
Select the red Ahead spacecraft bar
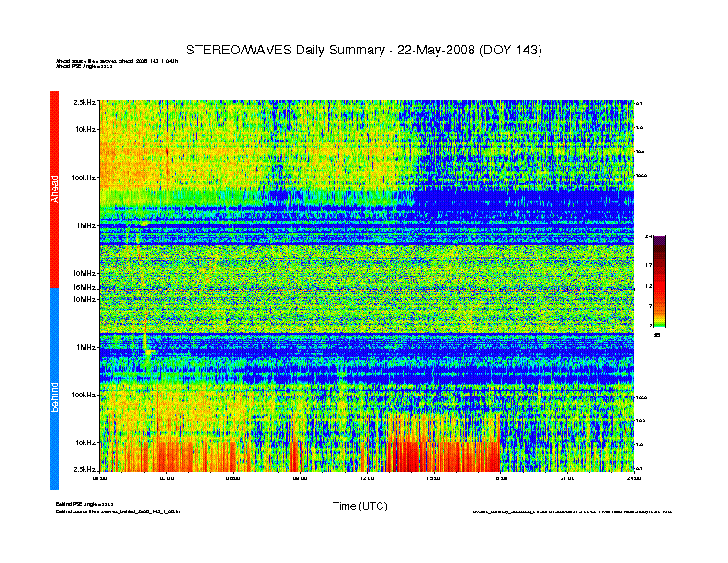[x=54, y=190]
